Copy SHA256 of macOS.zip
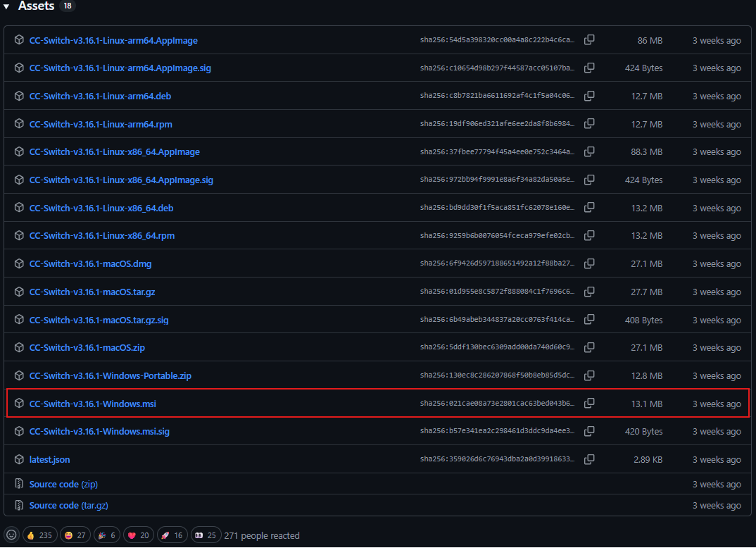 589,347
